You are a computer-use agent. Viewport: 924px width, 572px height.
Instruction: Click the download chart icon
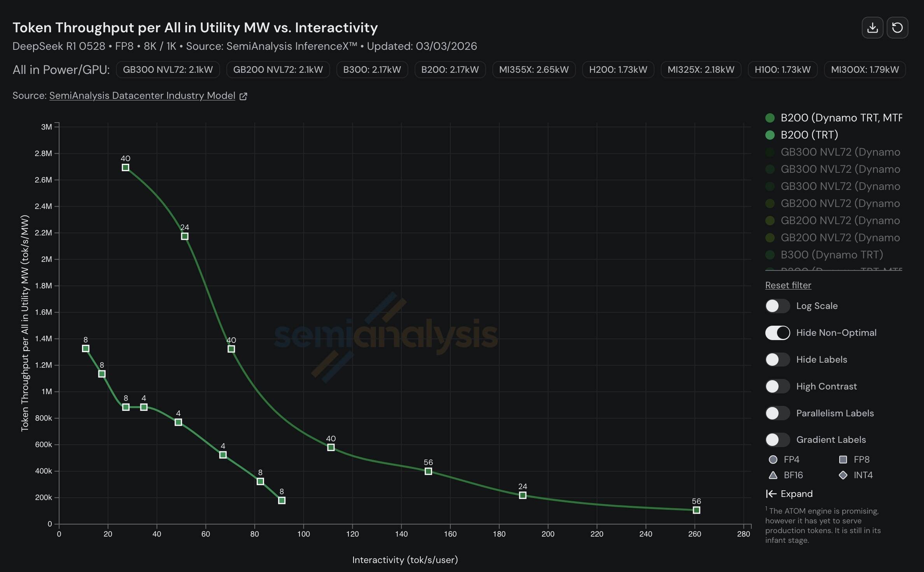(x=872, y=28)
